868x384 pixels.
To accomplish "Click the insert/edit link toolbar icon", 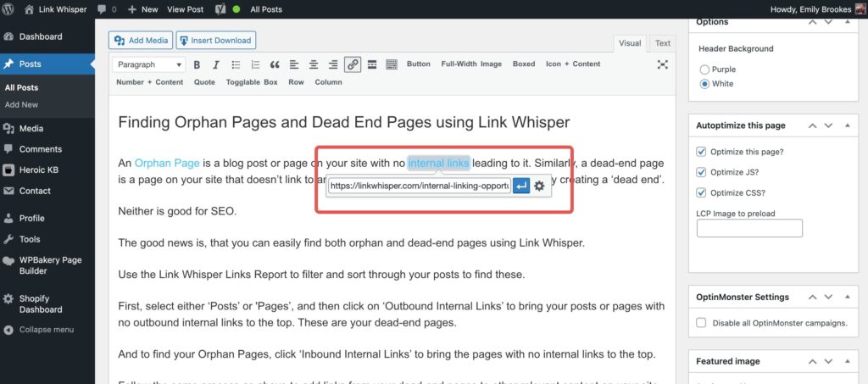I will pyautogui.click(x=353, y=64).
